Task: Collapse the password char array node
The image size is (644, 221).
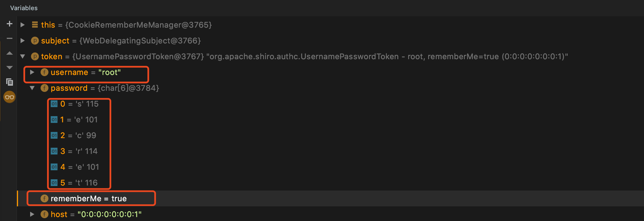Action: click(32, 88)
